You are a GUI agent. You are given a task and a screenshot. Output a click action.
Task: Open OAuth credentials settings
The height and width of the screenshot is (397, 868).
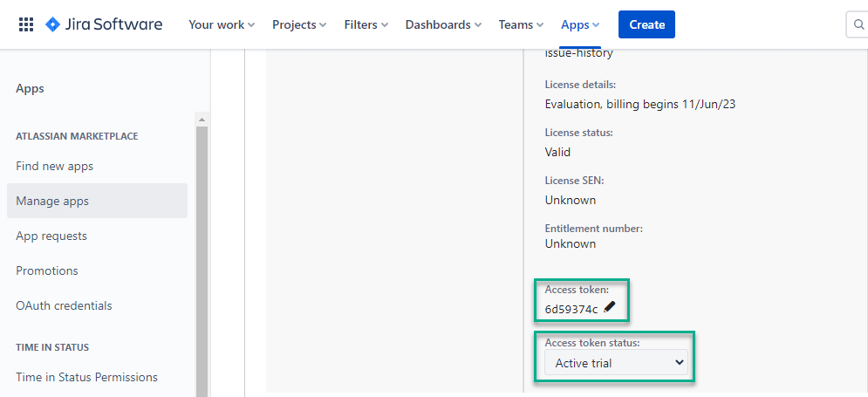(64, 305)
